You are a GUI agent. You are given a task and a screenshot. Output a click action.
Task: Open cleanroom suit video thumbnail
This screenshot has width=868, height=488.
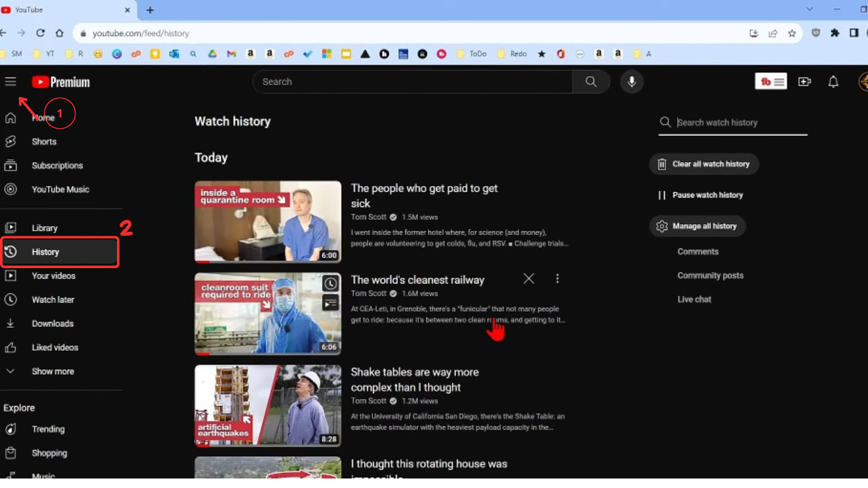pyautogui.click(x=268, y=314)
